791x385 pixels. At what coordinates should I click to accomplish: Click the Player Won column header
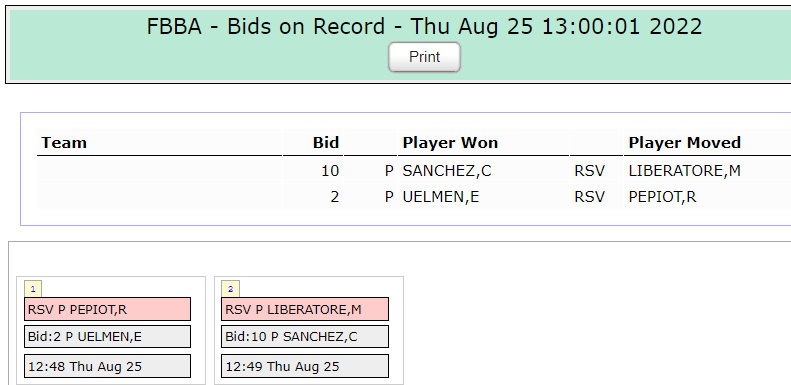point(450,143)
